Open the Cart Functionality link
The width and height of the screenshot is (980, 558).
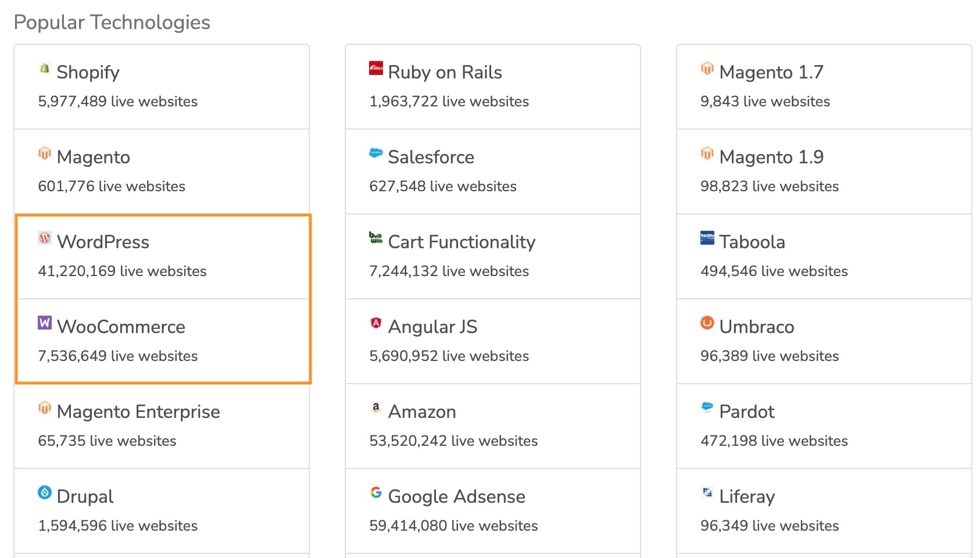tap(462, 242)
